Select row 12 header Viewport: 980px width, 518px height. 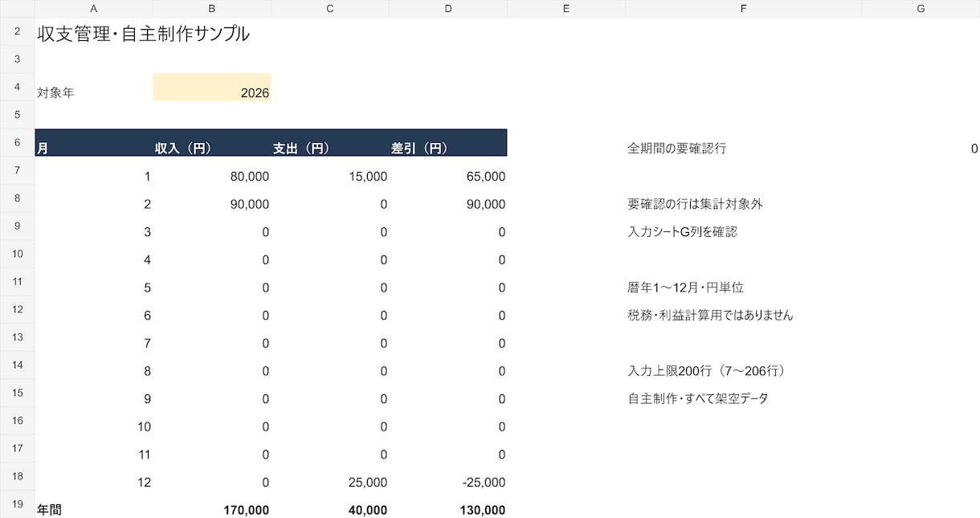coord(17,309)
